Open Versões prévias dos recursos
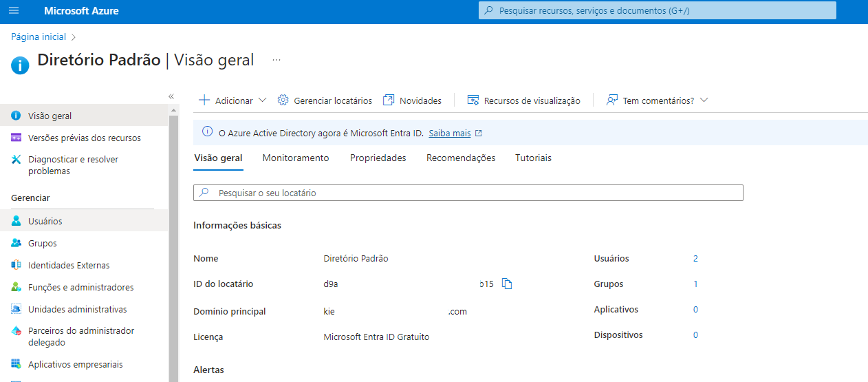 click(x=84, y=138)
